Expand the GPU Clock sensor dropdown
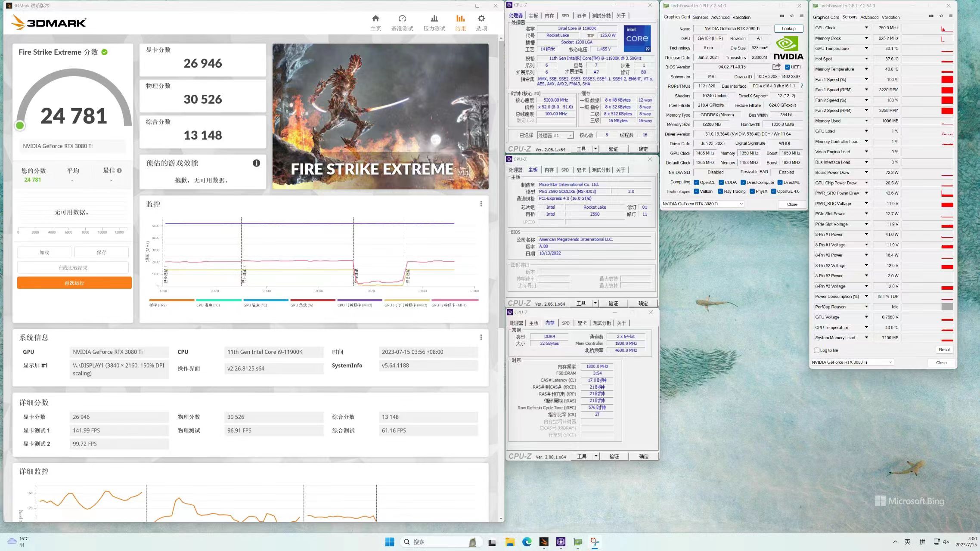Image resolution: width=980 pixels, height=551 pixels. point(866,28)
